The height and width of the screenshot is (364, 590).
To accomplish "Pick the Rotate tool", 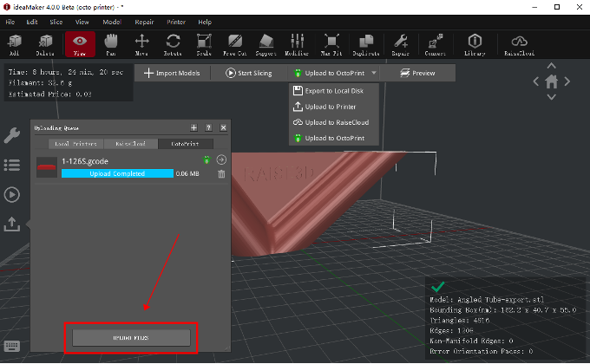I will pos(173,44).
